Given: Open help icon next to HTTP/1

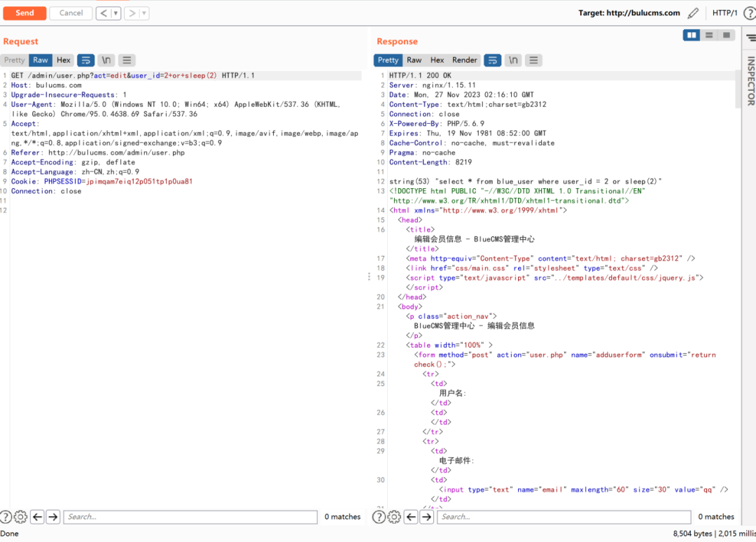Looking at the screenshot, I should 750,13.
